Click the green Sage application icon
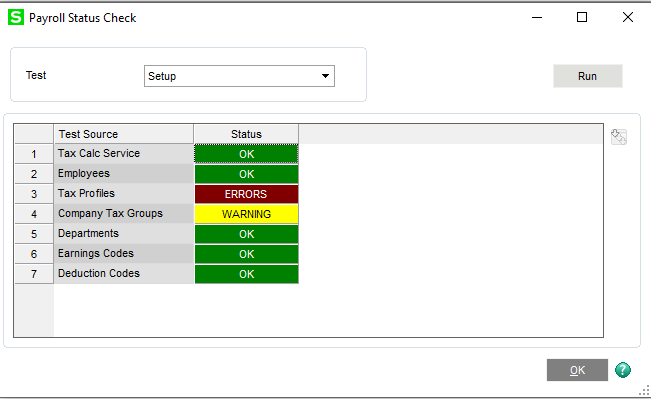 click(x=16, y=17)
